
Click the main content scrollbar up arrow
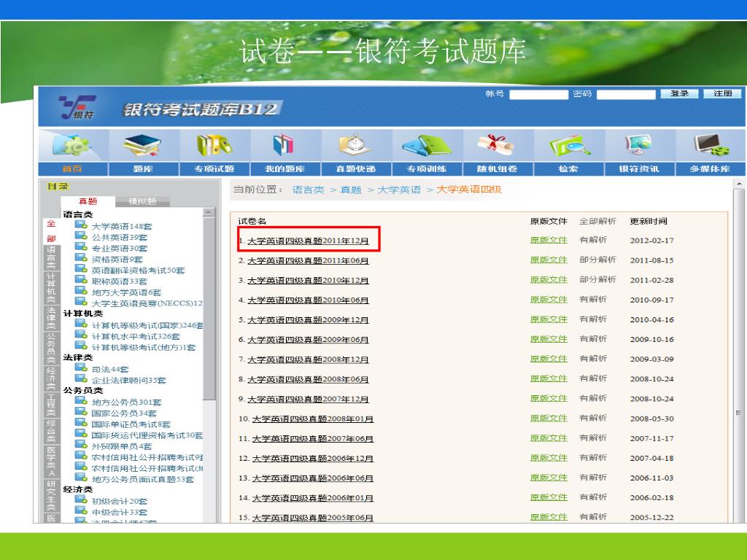click(x=738, y=184)
